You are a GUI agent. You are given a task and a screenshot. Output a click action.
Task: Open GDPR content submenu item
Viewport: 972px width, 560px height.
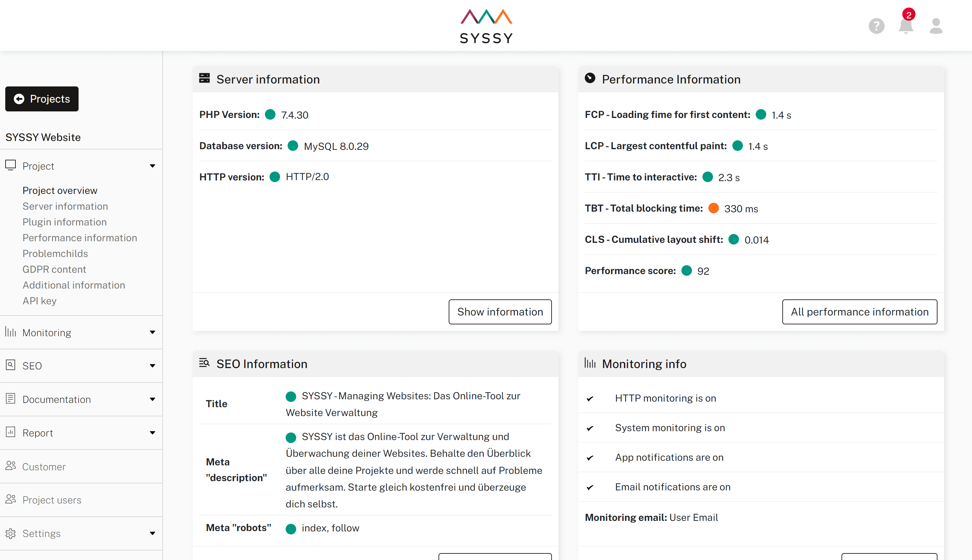tap(54, 269)
